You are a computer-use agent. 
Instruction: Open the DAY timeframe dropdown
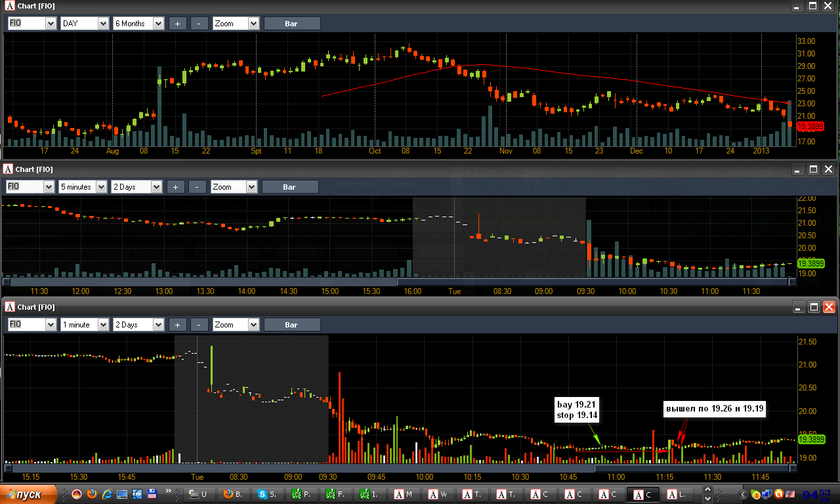coord(85,24)
